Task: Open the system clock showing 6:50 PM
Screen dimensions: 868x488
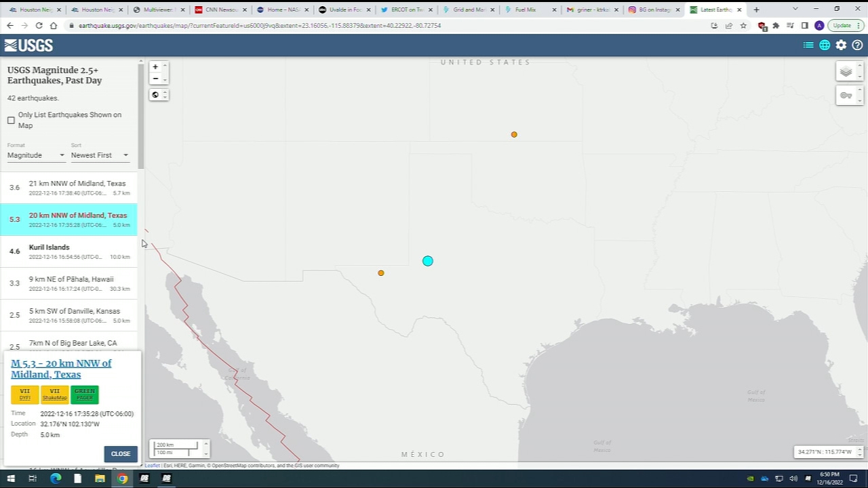Action: coord(829,479)
